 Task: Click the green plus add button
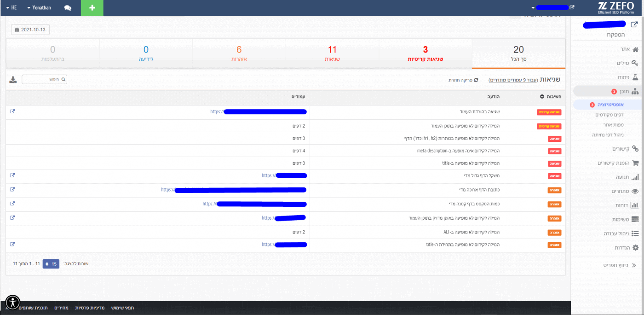point(92,8)
